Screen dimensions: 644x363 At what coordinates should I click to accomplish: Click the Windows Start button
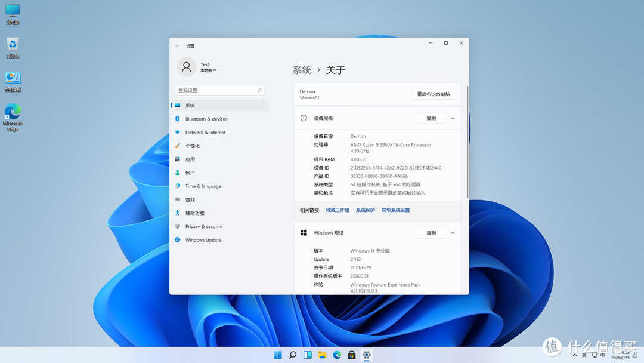[278, 355]
